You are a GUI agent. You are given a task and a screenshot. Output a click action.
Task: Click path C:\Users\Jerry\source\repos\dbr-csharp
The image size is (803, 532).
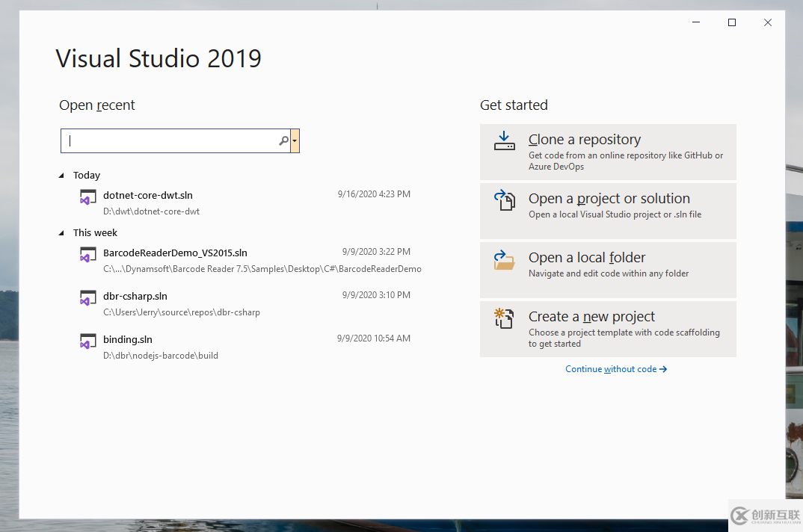point(181,312)
